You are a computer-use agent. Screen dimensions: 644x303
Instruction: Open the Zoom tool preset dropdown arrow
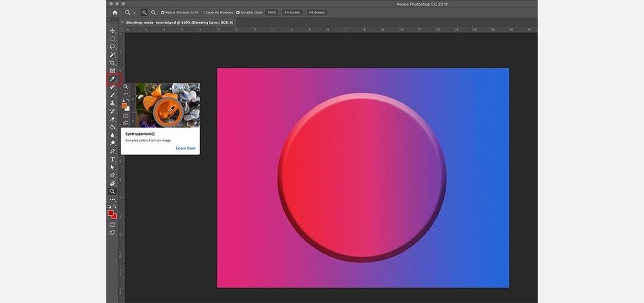pyautogui.click(x=134, y=12)
